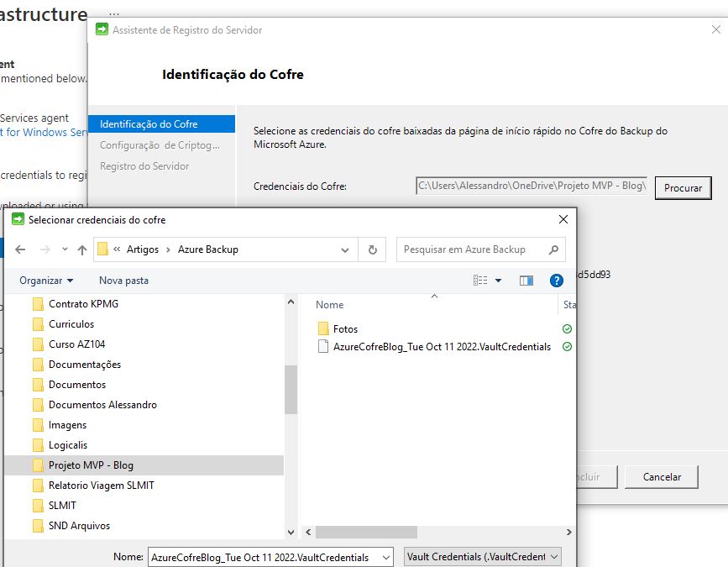
Task: Go back using the file dialog back arrow
Action: (20, 249)
